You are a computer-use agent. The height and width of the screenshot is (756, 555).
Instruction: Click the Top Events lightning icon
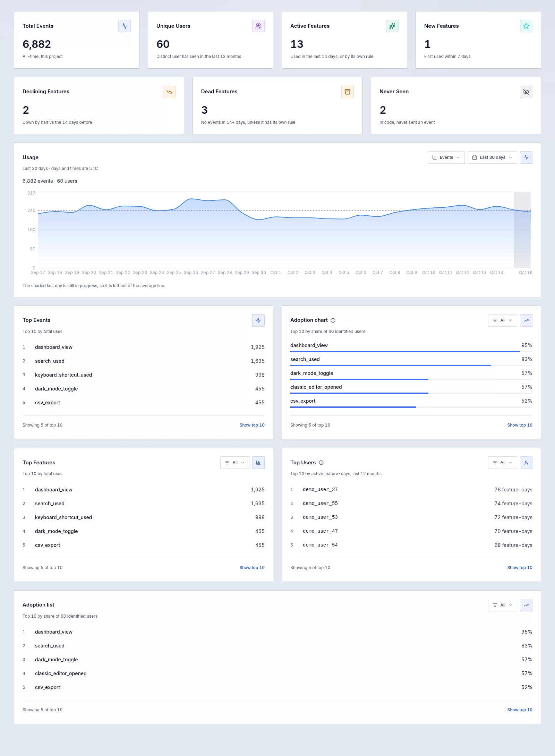coord(258,320)
